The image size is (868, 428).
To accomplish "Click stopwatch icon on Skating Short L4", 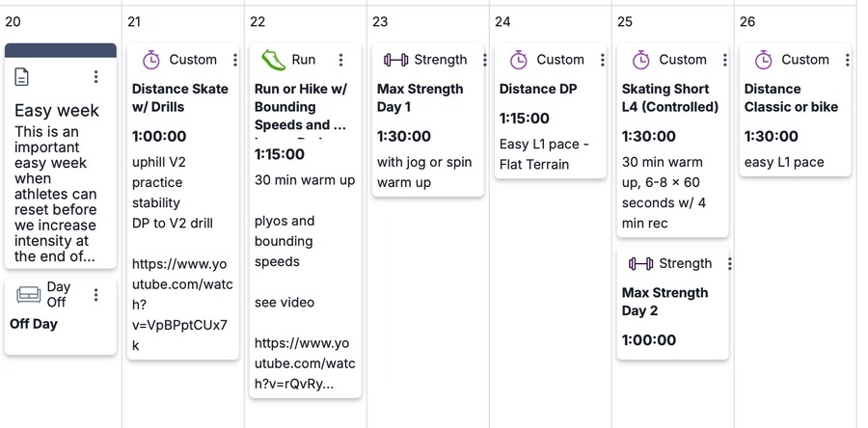I will pyautogui.click(x=641, y=60).
